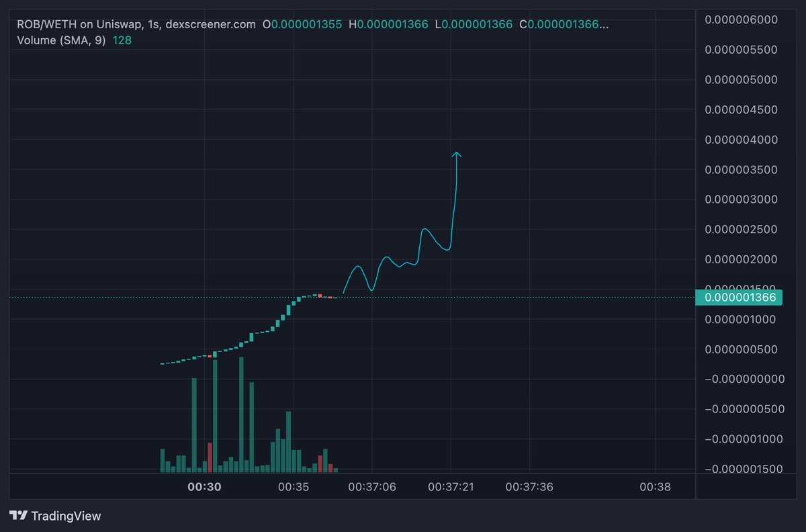806x532 pixels.
Task: Click the 0.000005500 price axis label
Action: click(x=741, y=50)
